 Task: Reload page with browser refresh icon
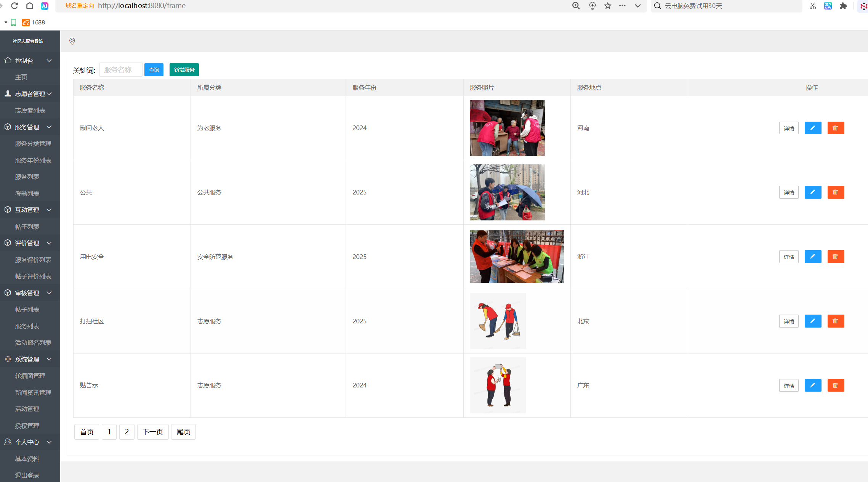coord(14,6)
